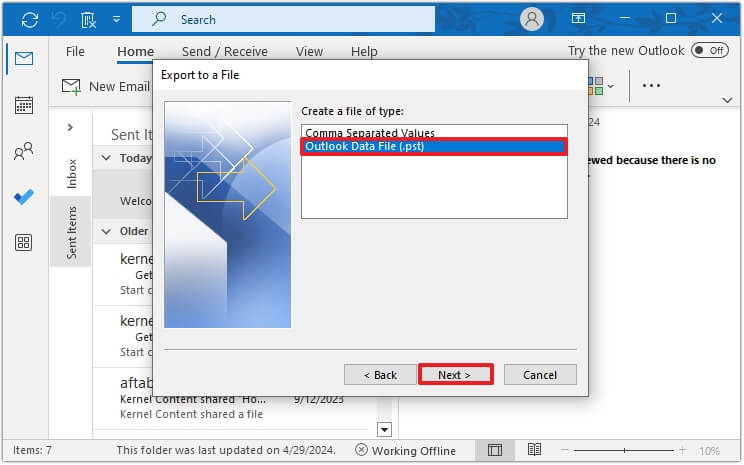Click the More commands ellipsis
The image size is (744, 465).
pyautogui.click(x=651, y=85)
